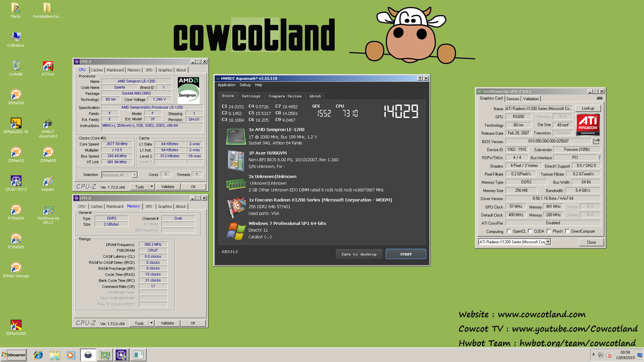Switch to the Validation tab in GPU-Z
This screenshot has height=362, width=644.
pos(531,99)
